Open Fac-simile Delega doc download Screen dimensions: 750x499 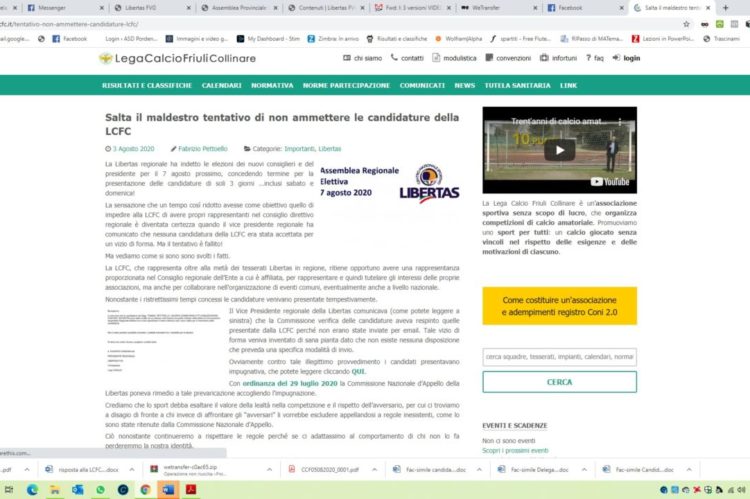[x=534, y=470]
